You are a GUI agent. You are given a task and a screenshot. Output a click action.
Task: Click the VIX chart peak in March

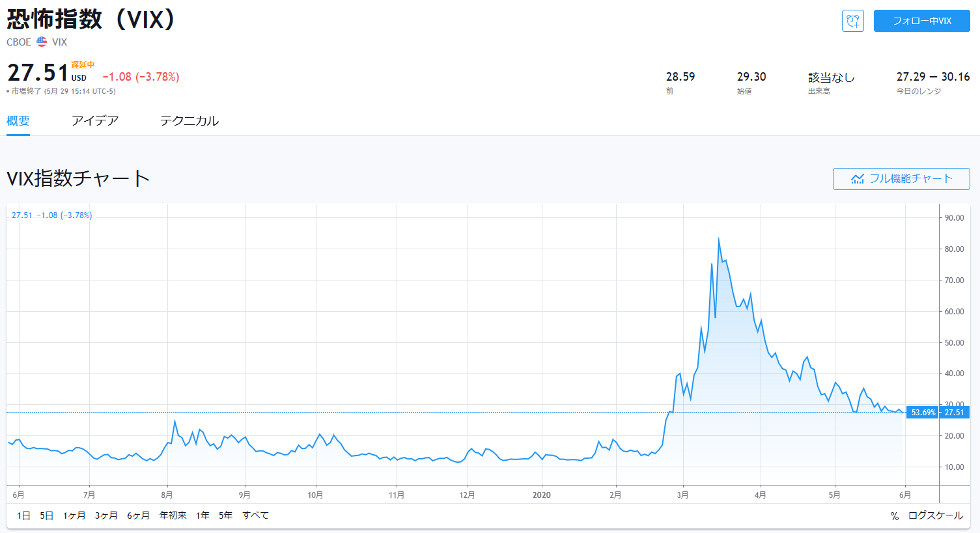[718, 239]
